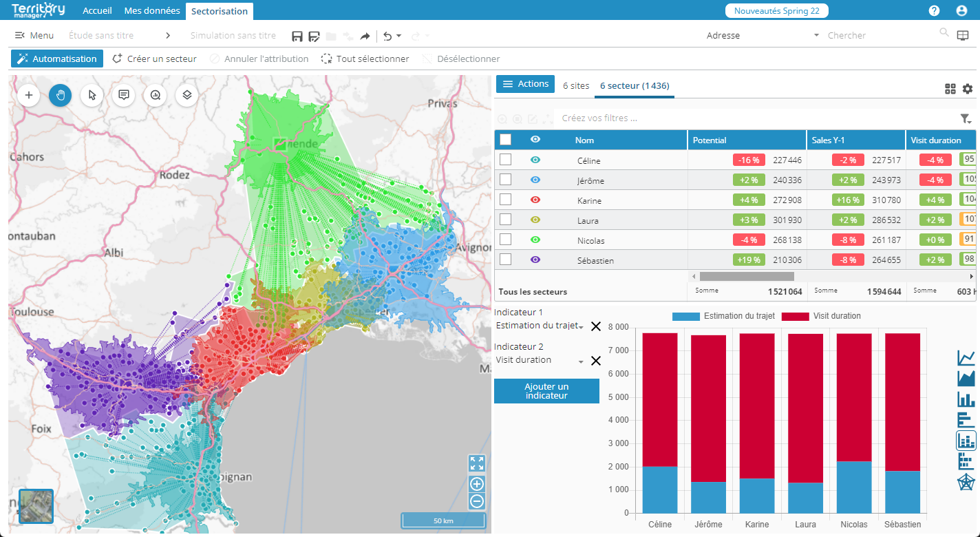Screen dimensions: 980x537
Task: Open the undo history dropdown arrow
Action: pos(399,36)
